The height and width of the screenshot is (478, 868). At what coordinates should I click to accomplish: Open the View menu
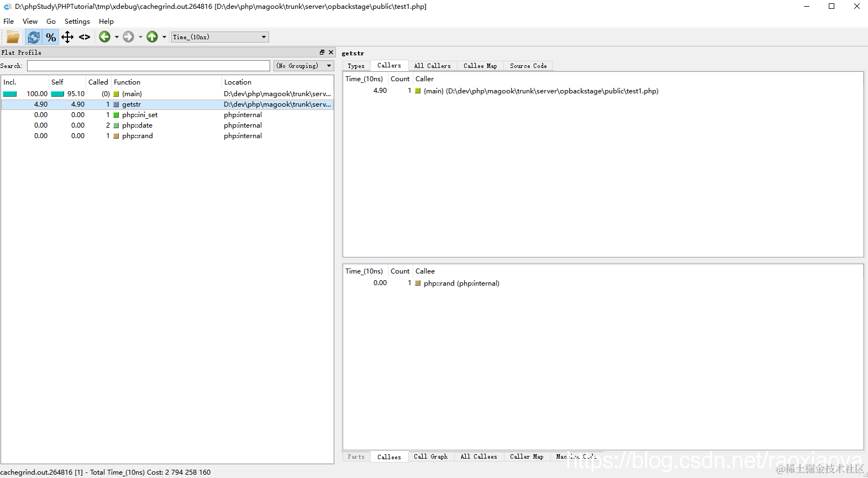pos(30,22)
